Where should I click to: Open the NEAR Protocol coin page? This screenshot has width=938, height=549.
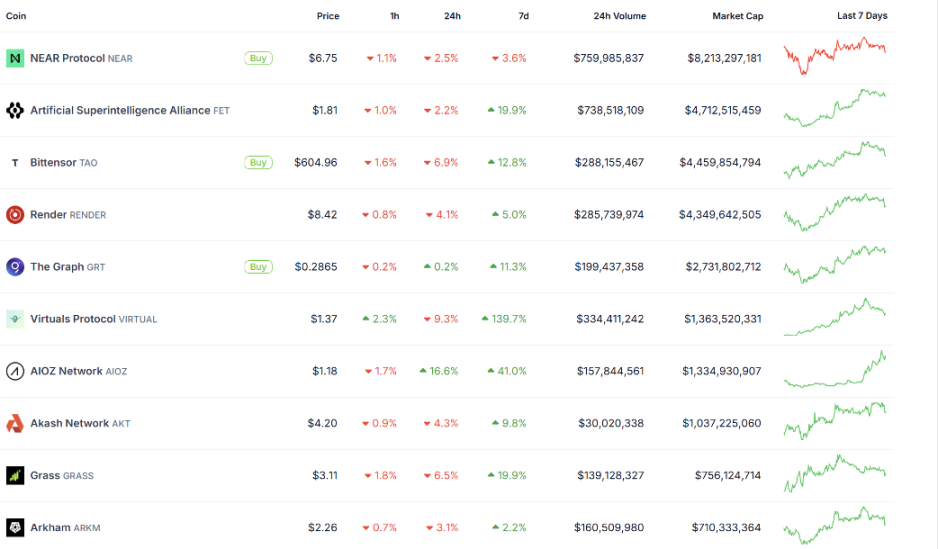81,58
